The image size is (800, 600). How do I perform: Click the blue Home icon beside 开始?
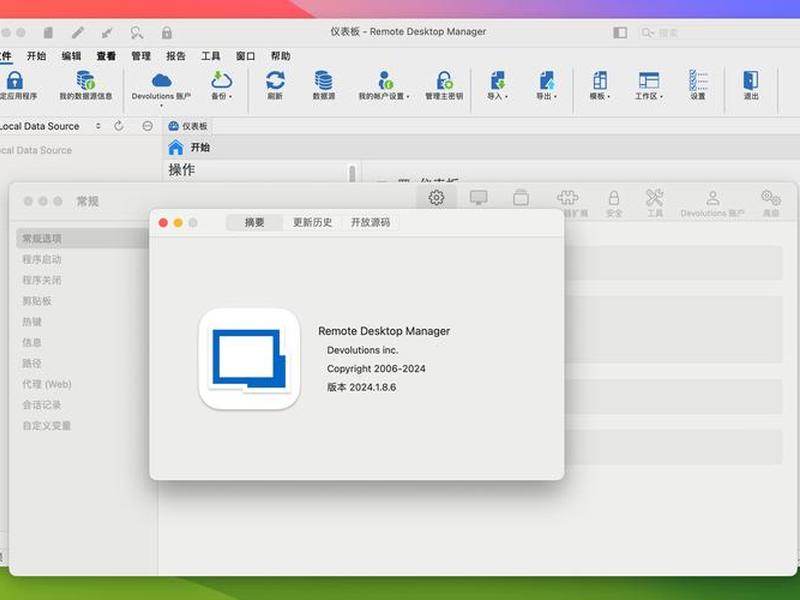[x=176, y=147]
